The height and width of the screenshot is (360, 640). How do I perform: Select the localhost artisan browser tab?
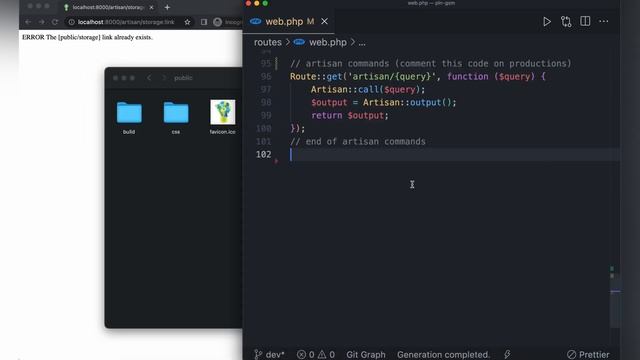click(108, 7)
